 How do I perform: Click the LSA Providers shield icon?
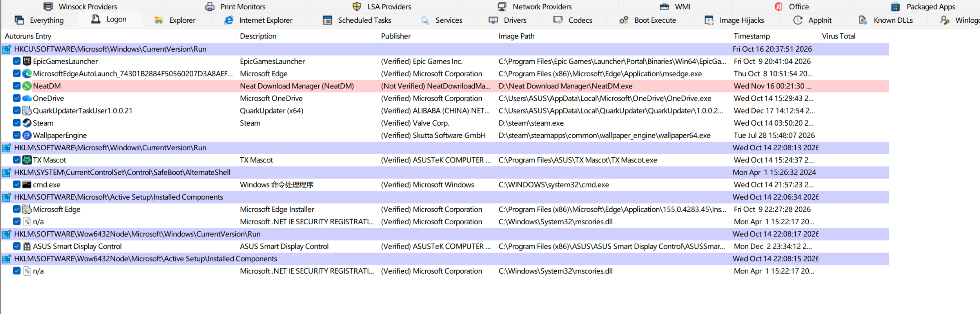357,7
